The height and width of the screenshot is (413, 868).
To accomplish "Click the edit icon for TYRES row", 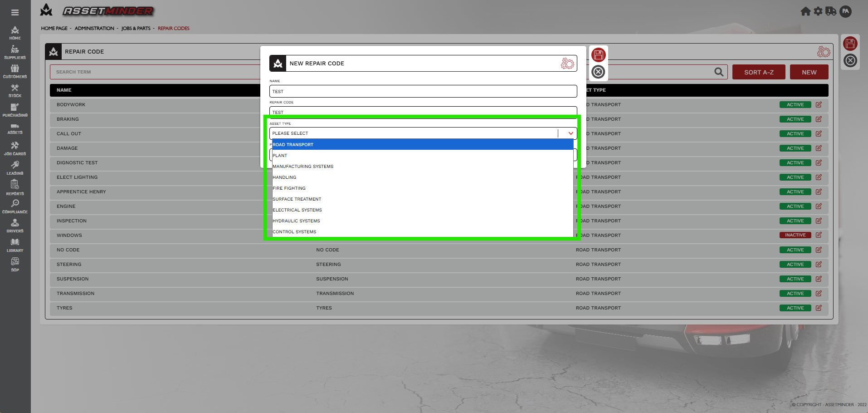I will tap(819, 308).
